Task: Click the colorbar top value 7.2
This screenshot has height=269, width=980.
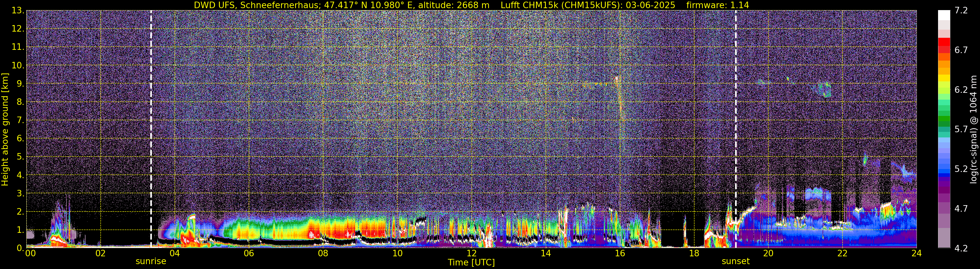Action: pyautogui.click(x=961, y=11)
